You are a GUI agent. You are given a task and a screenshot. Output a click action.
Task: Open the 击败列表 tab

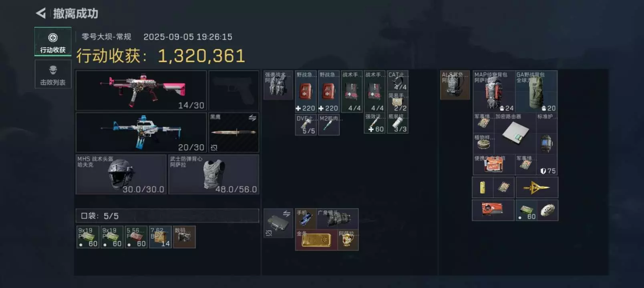coord(53,74)
